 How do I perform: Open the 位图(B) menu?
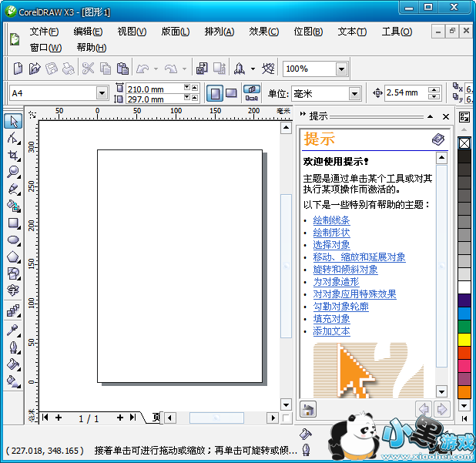308,32
